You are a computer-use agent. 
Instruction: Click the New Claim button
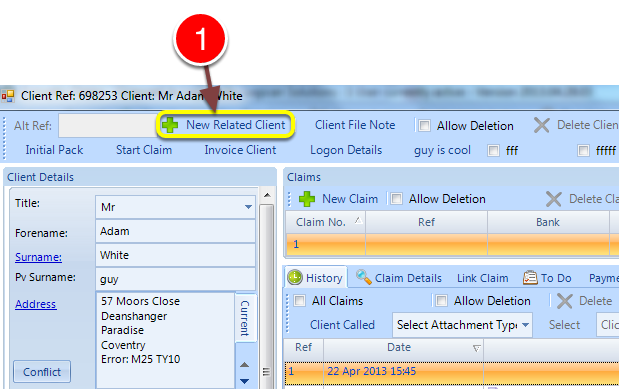338,199
